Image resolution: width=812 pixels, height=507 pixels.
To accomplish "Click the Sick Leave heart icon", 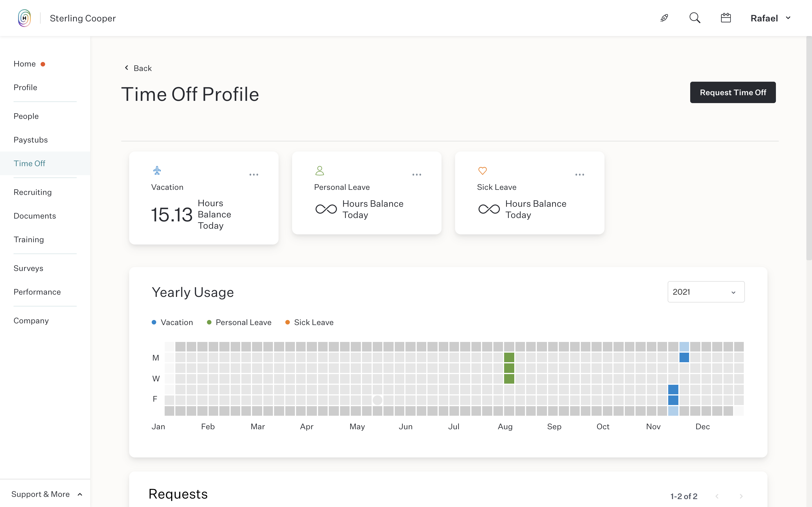I will pos(482,171).
